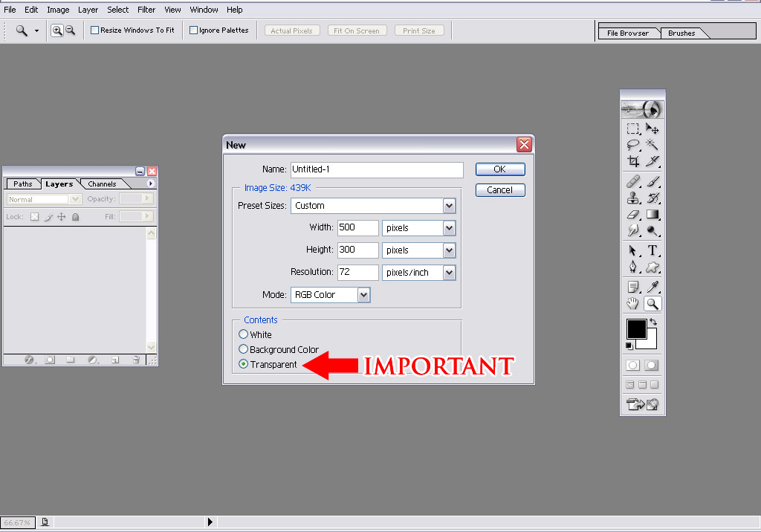
Task: Click the Width input field
Action: (357, 227)
